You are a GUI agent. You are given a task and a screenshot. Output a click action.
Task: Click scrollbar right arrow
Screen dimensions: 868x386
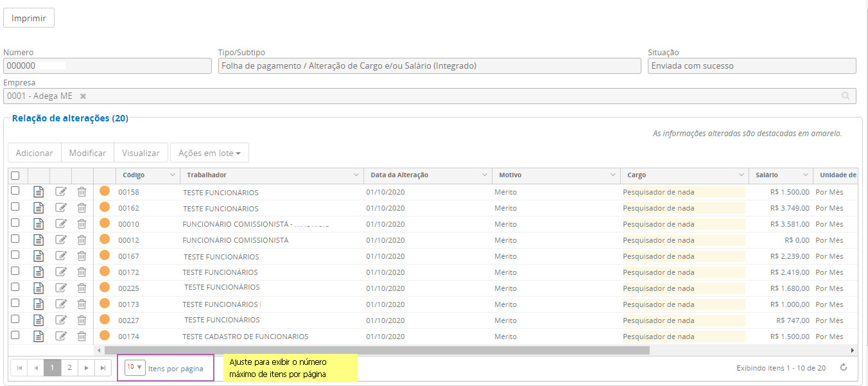click(853, 351)
